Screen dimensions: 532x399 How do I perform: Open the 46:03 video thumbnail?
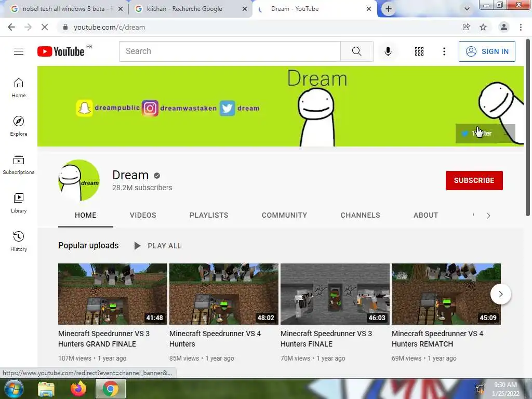335,294
